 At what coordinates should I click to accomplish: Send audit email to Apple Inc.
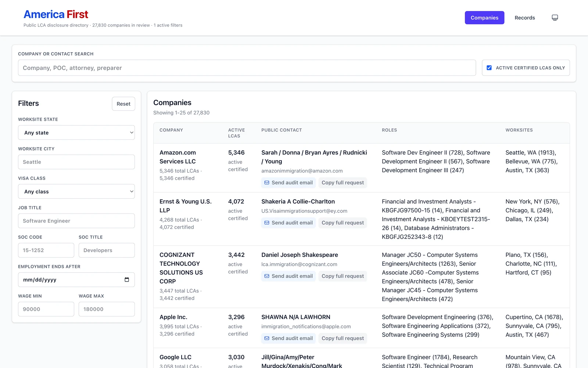click(288, 338)
